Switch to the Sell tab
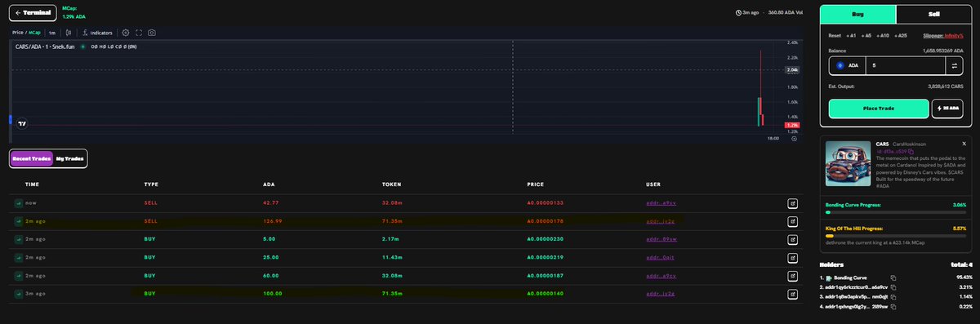Viewport: 980px width, 324px height. click(933, 14)
